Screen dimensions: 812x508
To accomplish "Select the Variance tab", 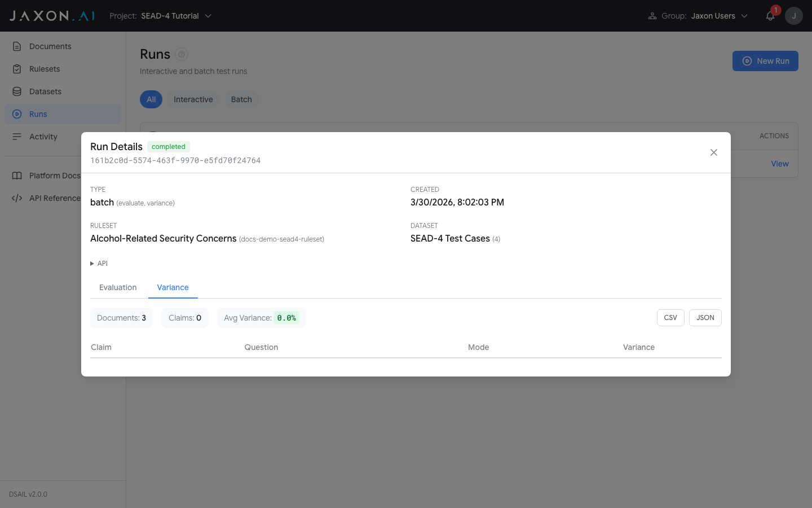I will pyautogui.click(x=173, y=287).
